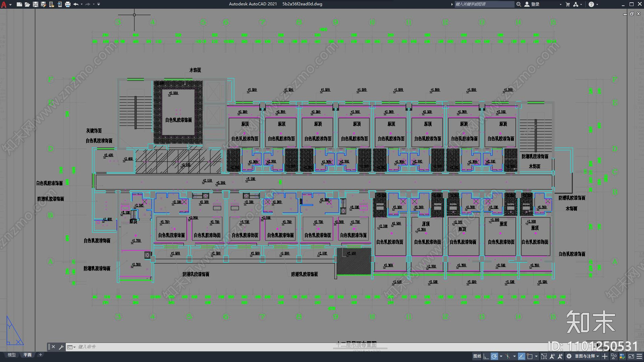Viewport: 644px width, 362px height.
Task: Open the AutoCAD application menu logo
Action: pos(4,4)
